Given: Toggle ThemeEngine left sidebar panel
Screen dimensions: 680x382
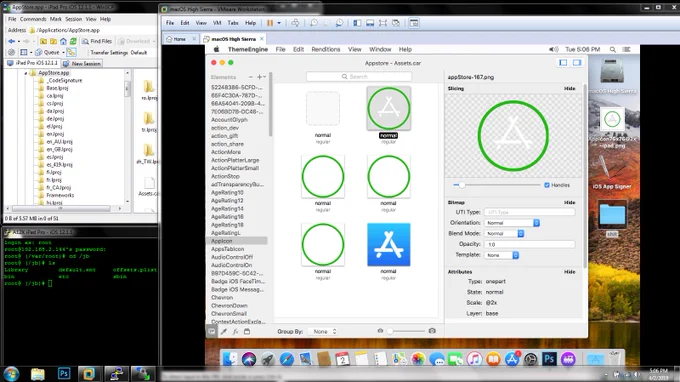Looking at the screenshot, I should [x=563, y=63].
